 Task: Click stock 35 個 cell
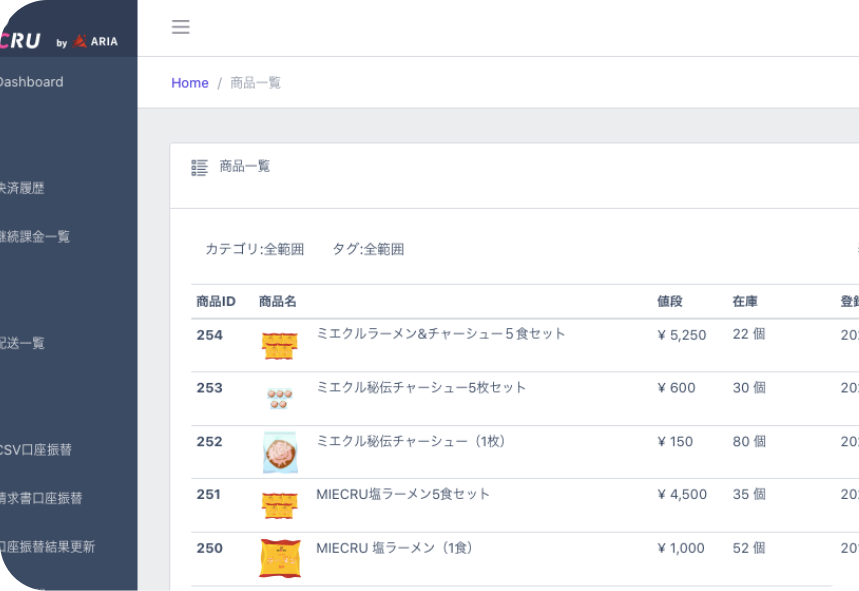749,494
